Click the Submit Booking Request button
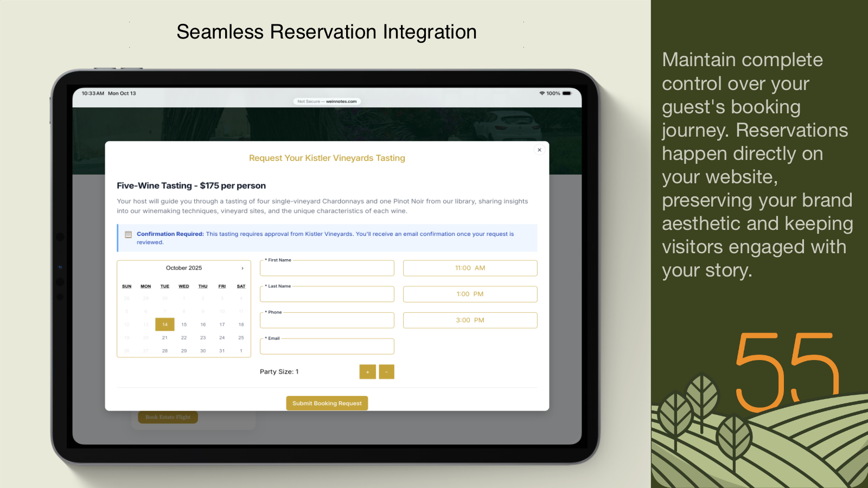868x488 pixels. tap(327, 403)
